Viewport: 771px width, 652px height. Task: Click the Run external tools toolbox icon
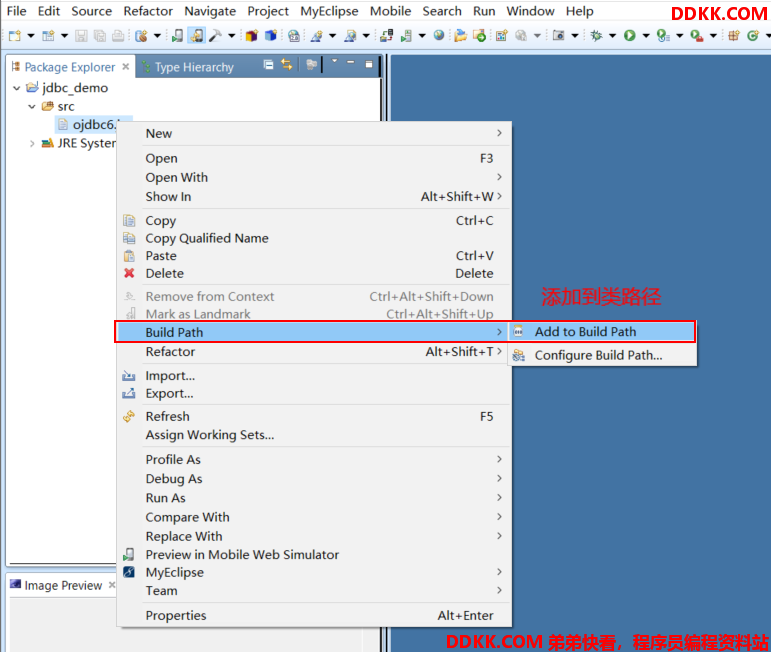696,35
